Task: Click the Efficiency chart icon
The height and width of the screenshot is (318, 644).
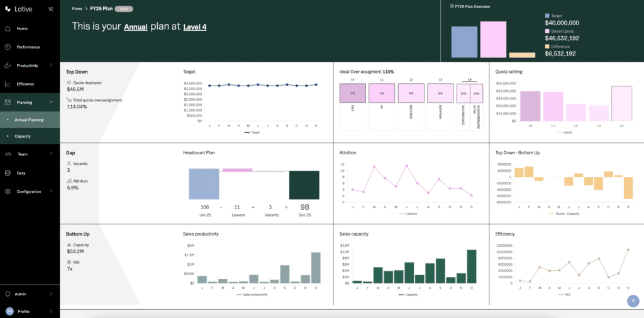Action: tap(8, 84)
